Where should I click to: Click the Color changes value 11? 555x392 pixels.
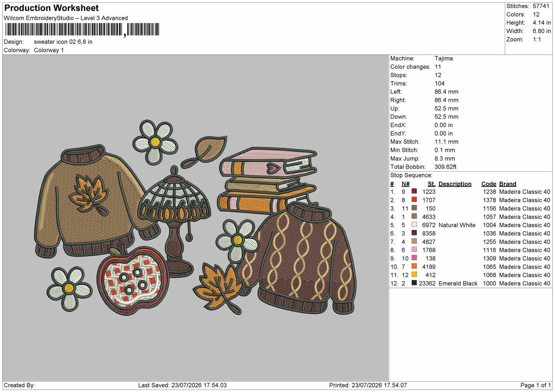click(438, 67)
